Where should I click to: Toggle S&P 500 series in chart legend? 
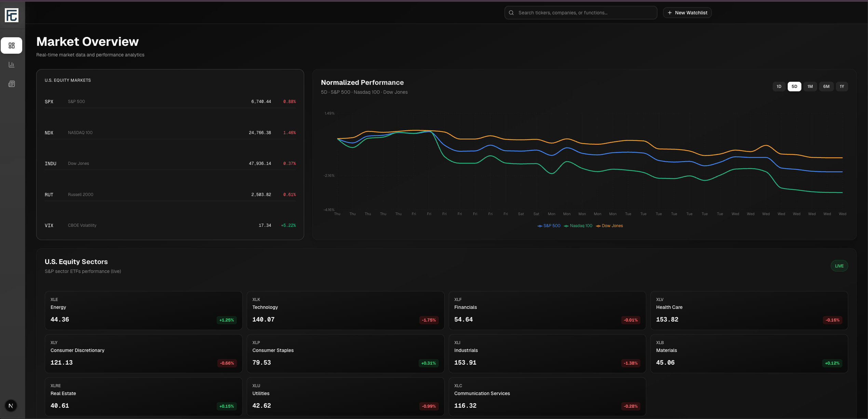[549, 226]
